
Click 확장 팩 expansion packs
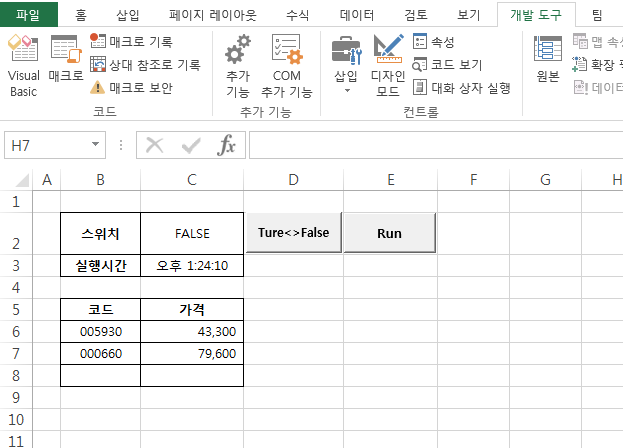pyautogui.click(x=597, y=64)
